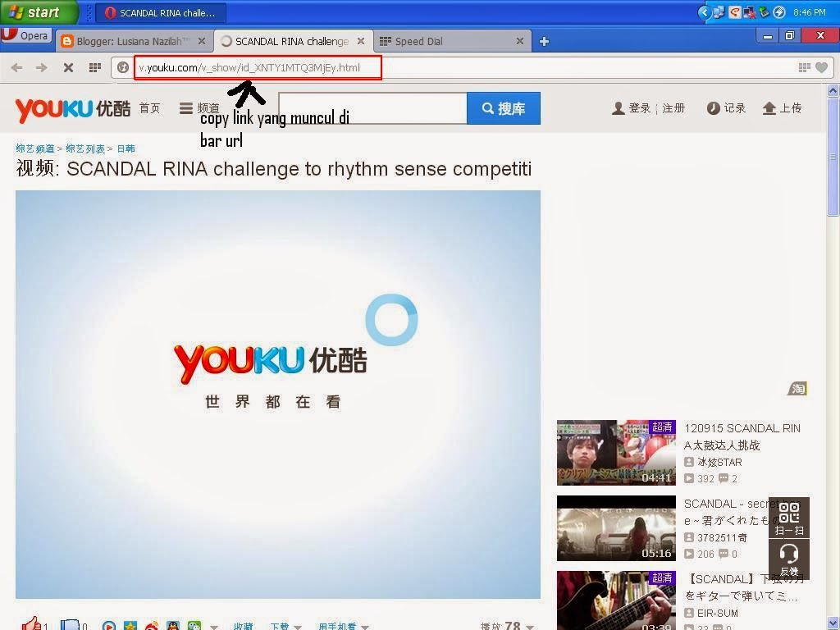Click the 收藏 favorite link
Viewport: 840px width, 630px height.
pos(243,626)
